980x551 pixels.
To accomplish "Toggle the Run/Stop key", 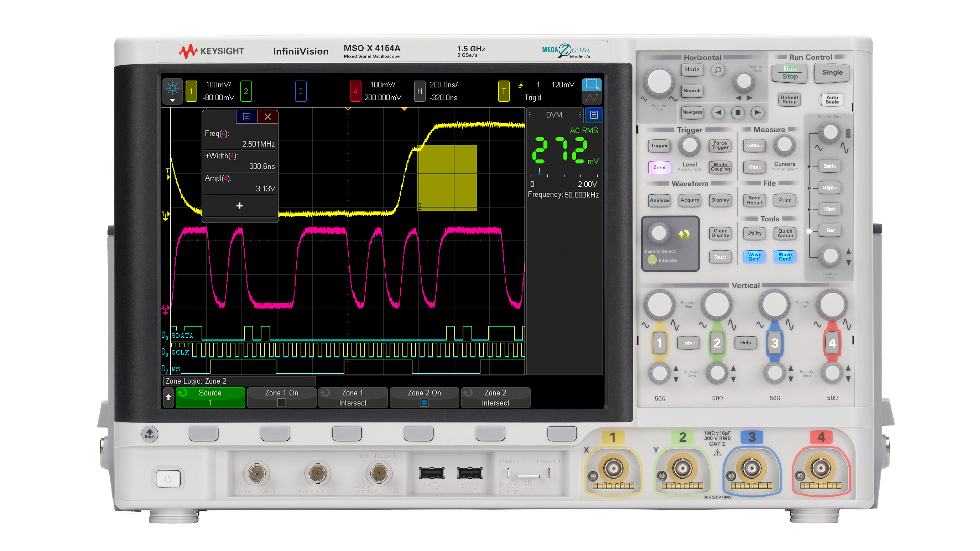I will 789,73.
